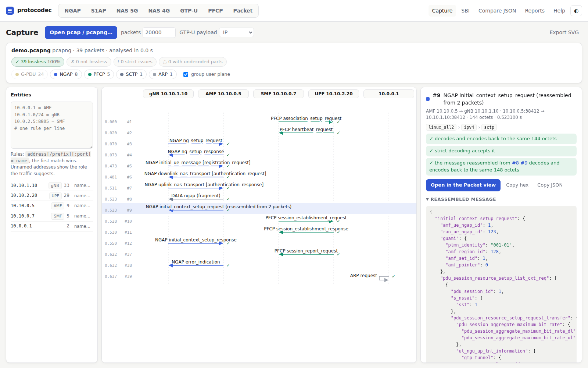The width and height of the screenshot is (588, 368).
Task: Open Compare JSON page
Action: (497, 11)
